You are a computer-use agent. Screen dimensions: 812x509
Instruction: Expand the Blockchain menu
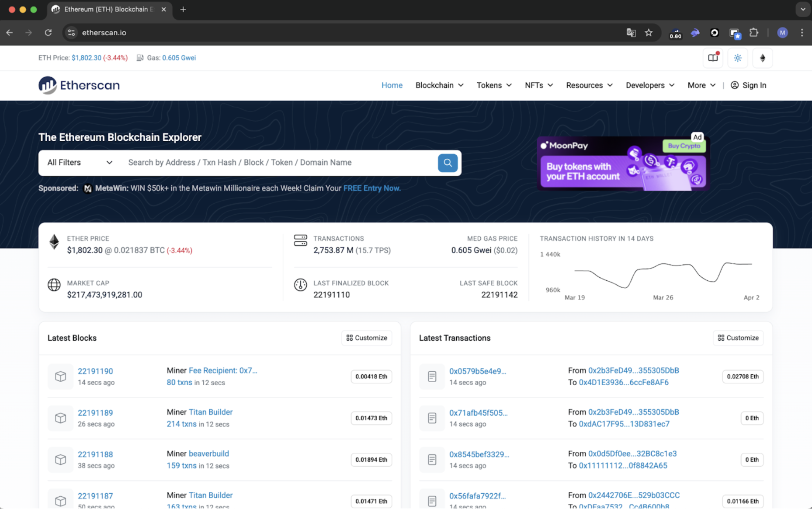tap(439, 85)
